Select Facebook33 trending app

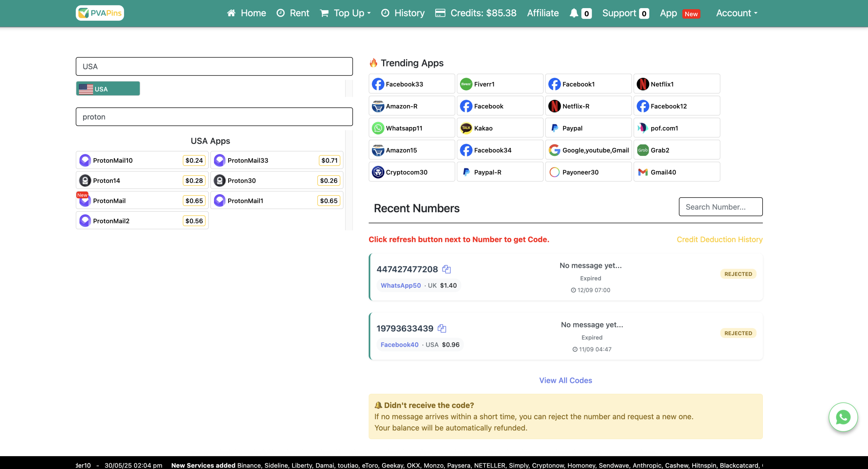pos(412,84)
